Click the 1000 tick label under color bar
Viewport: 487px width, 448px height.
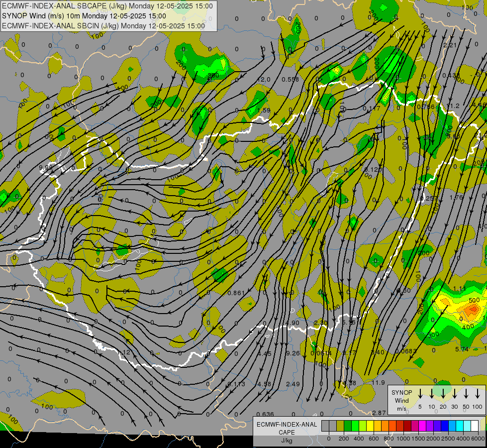(x=403, y=439)
